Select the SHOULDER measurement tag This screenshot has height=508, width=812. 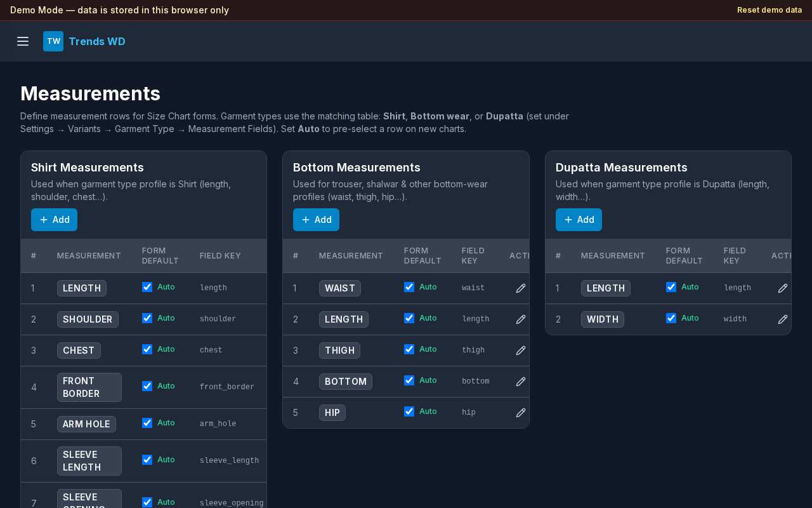(x=88, y=319)
